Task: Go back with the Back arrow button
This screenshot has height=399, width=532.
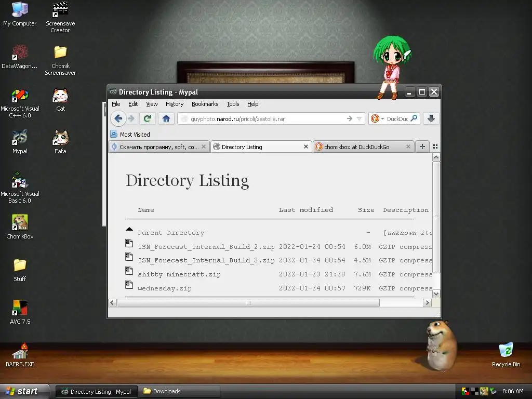Action: 118,118
